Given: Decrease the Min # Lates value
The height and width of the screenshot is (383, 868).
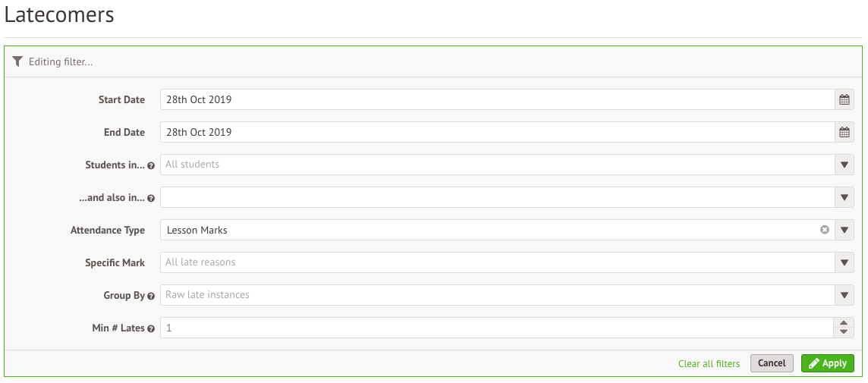Looking at the screenshot, I should [x=844, y=332].
